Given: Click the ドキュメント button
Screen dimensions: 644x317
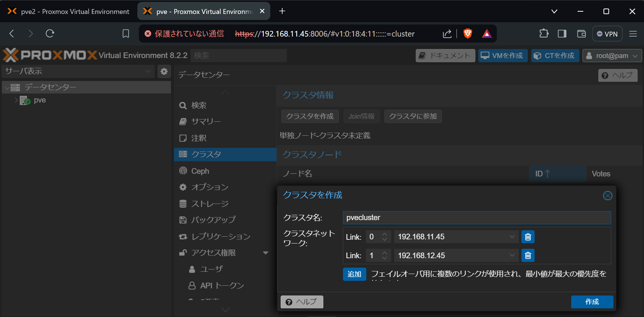Looking at the screenshot, I should pyautogui.click(x=446, y=56).
